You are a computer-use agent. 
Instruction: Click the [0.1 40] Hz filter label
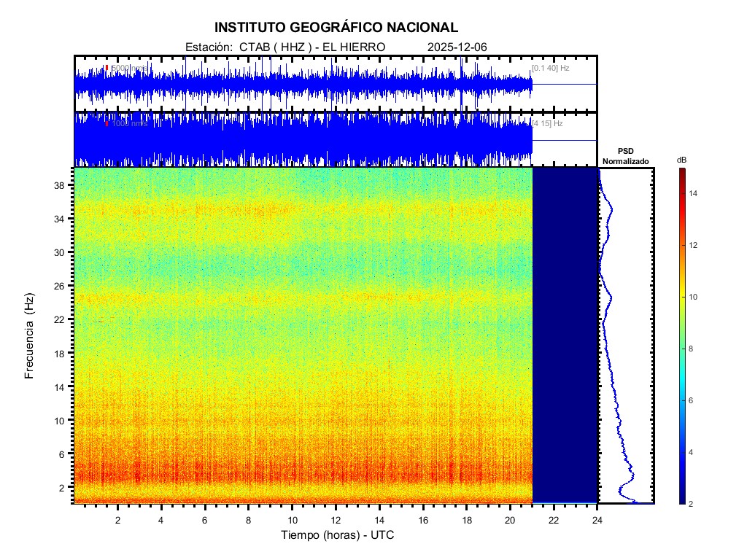tap(550, 68)
